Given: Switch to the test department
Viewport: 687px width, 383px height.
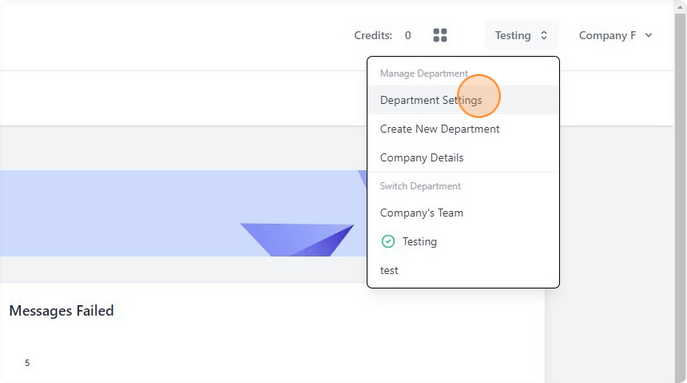Looking at the screenshot, I should coord(463,270).
